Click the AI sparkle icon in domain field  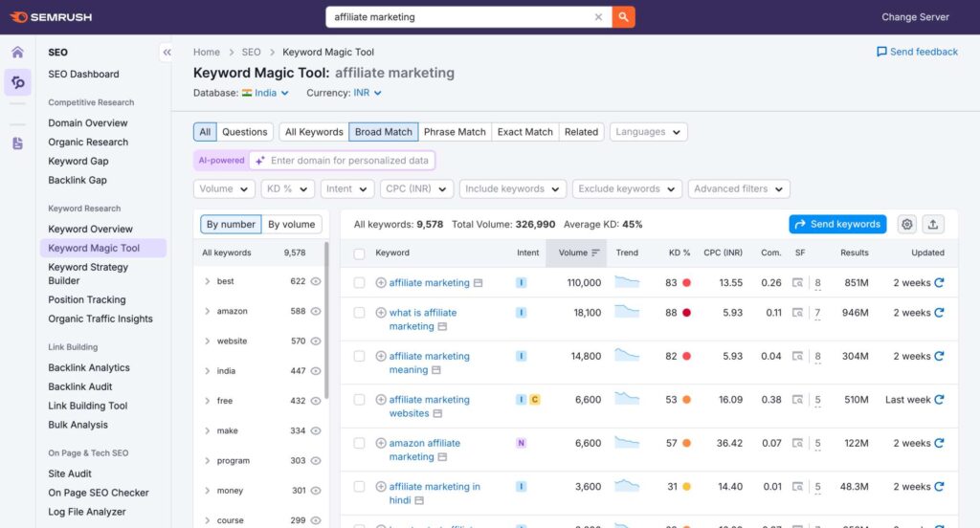tap(260, 161)
